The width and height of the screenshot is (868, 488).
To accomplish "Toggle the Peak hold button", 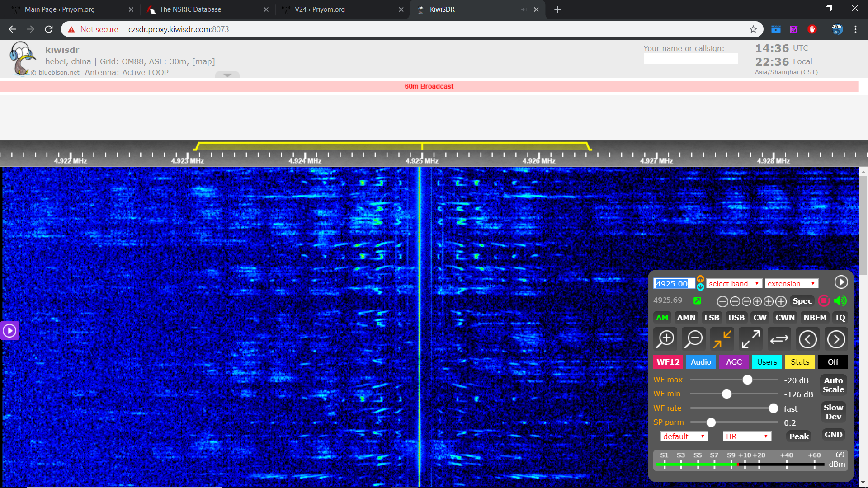I will (799, 436).
